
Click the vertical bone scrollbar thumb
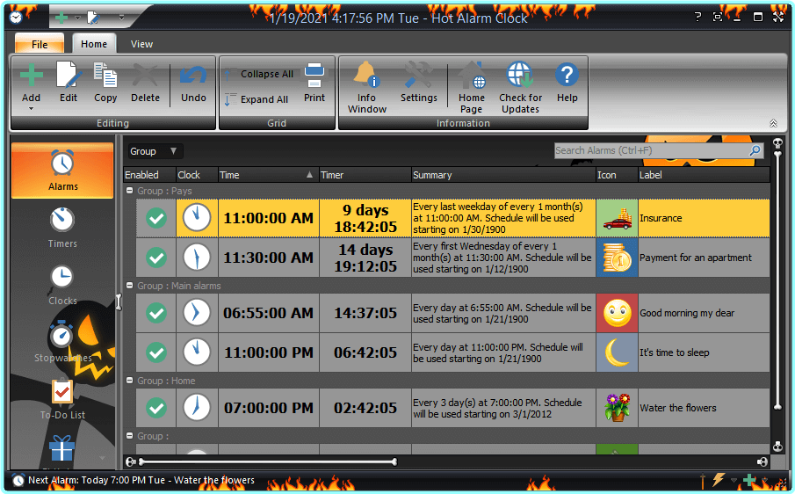pos(777,279)
